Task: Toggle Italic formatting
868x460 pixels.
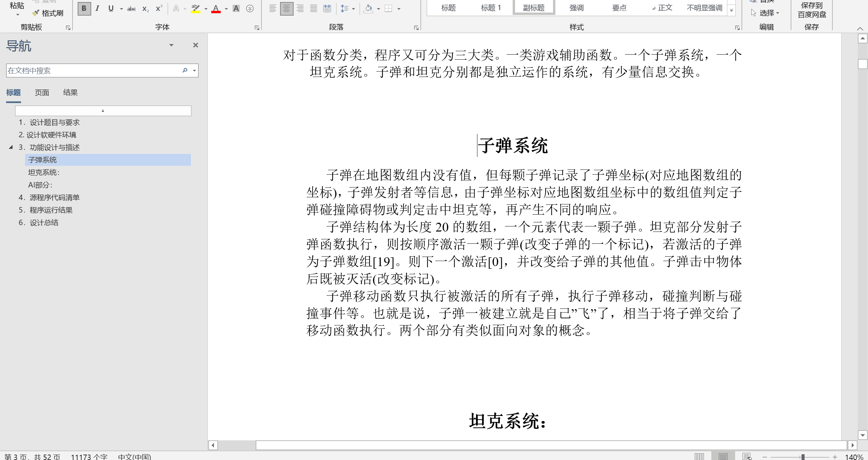Action: click(97, 8)
